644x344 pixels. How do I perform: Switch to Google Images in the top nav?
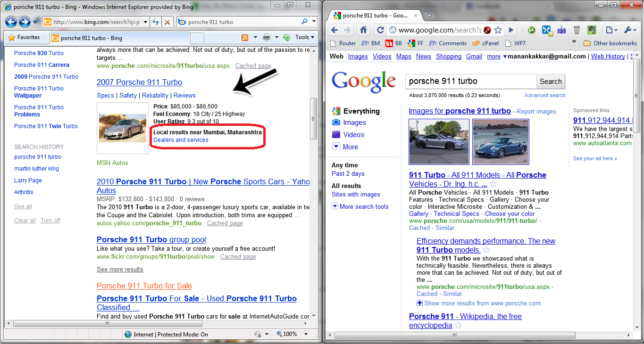[x=358, y=57]
